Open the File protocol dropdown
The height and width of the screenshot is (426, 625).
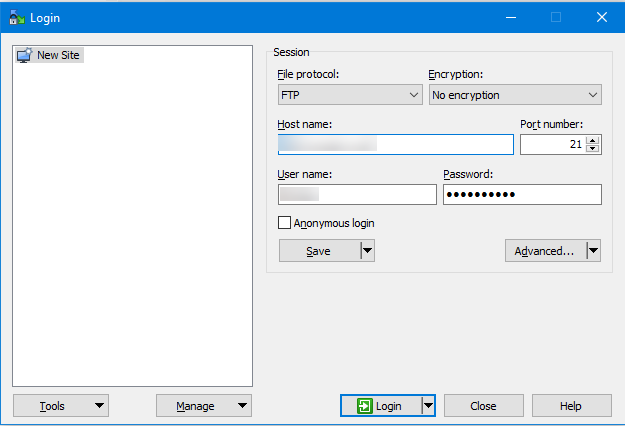coord(350,95)
